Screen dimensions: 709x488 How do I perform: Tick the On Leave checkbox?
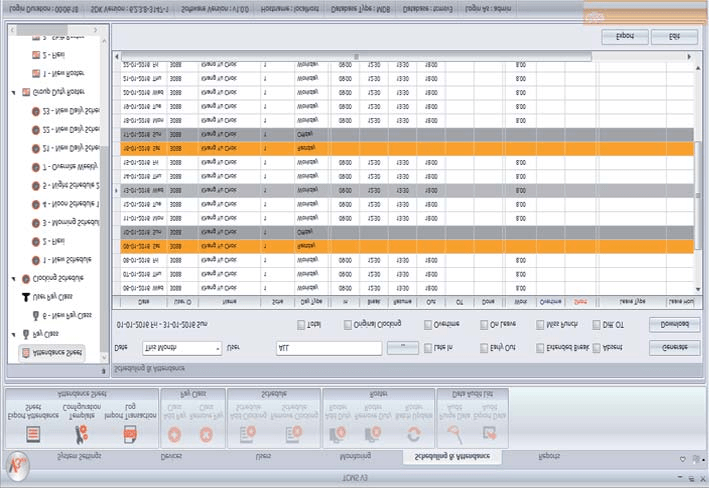coord(484,324)
